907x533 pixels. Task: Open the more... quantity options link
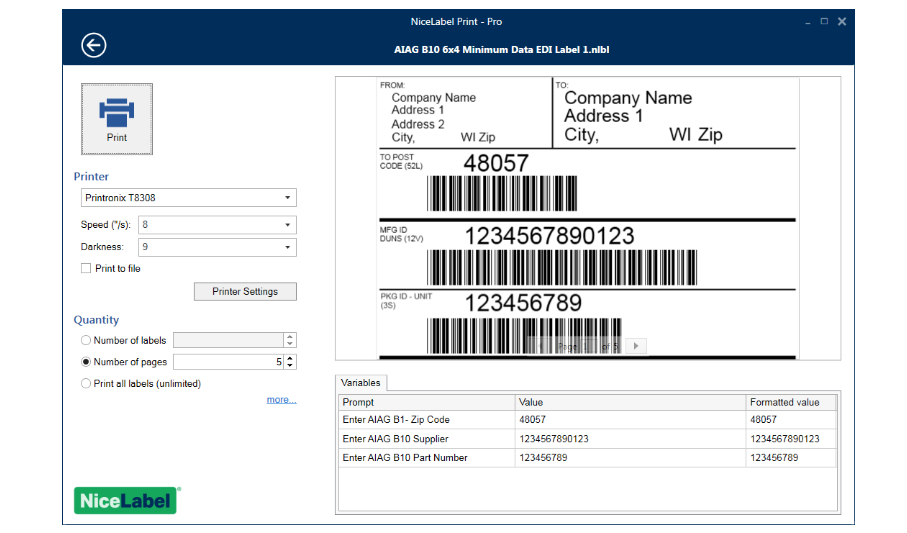pyautogui.click(x=281, y=400)
